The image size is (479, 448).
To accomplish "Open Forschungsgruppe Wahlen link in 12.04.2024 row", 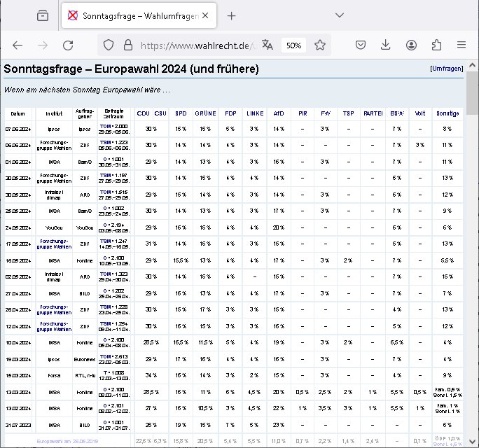I will tap(54, 326).
